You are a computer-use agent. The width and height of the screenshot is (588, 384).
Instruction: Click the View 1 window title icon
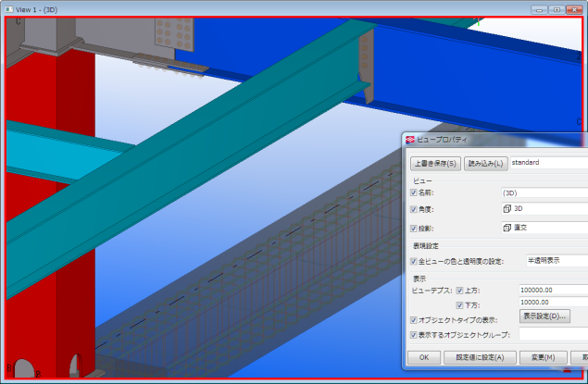coord(8,7)
